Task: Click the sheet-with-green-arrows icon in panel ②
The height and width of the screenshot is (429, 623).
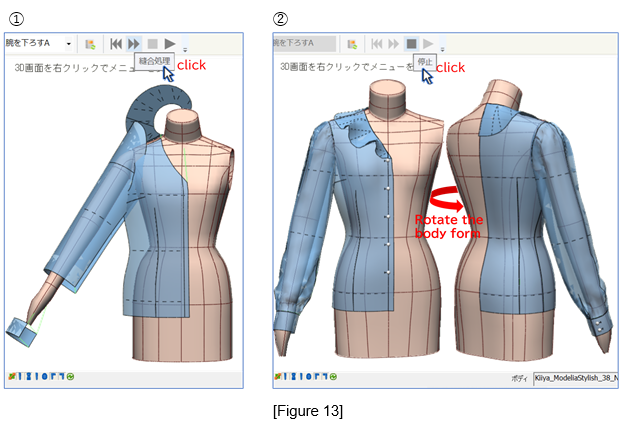Action: pos(352,44)
